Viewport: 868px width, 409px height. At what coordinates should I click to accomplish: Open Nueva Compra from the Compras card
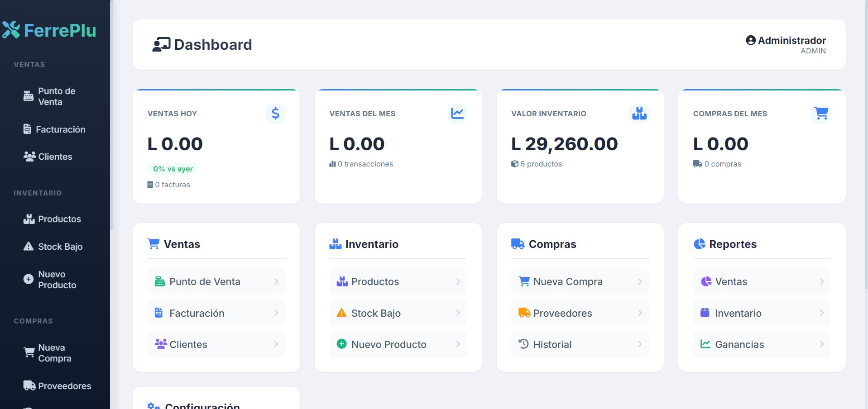click(x=568, y=281)
